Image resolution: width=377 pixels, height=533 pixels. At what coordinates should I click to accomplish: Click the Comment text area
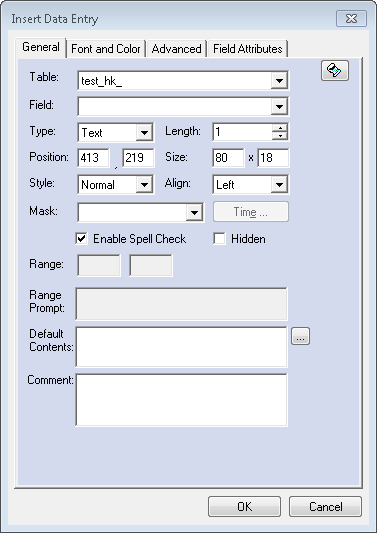182,400
